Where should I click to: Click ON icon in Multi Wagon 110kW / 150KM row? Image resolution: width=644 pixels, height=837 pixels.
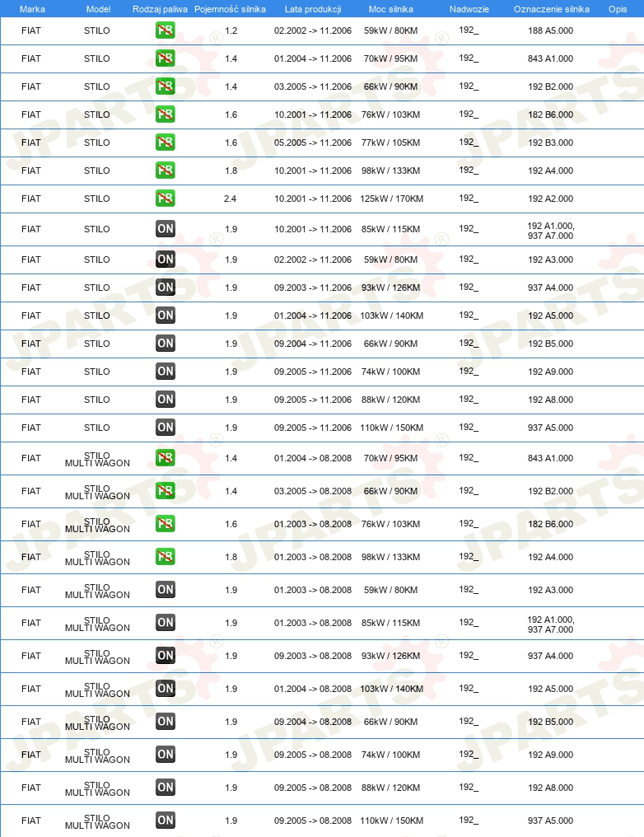[166, 821]
